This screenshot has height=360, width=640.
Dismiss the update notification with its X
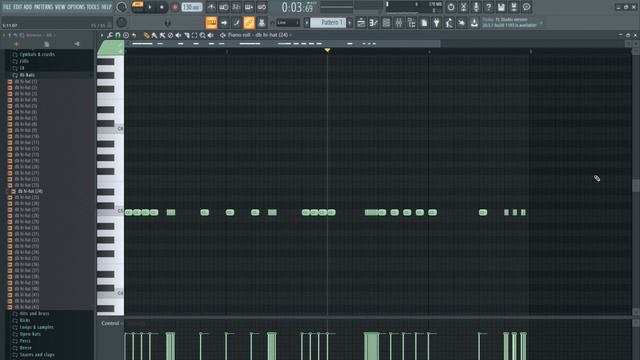541,22
